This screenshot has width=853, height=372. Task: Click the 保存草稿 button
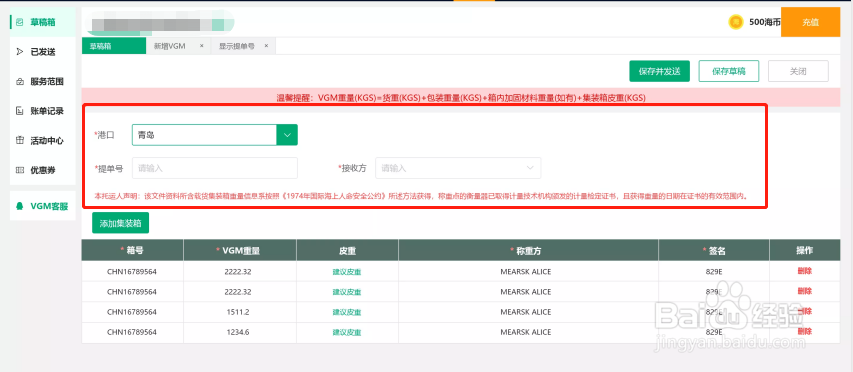click(728, 71)
